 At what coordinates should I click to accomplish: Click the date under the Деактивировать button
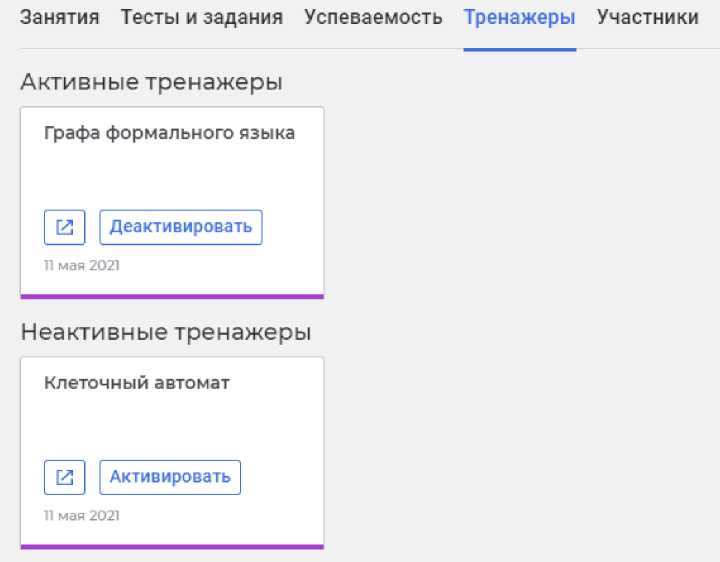pos(82,266)
